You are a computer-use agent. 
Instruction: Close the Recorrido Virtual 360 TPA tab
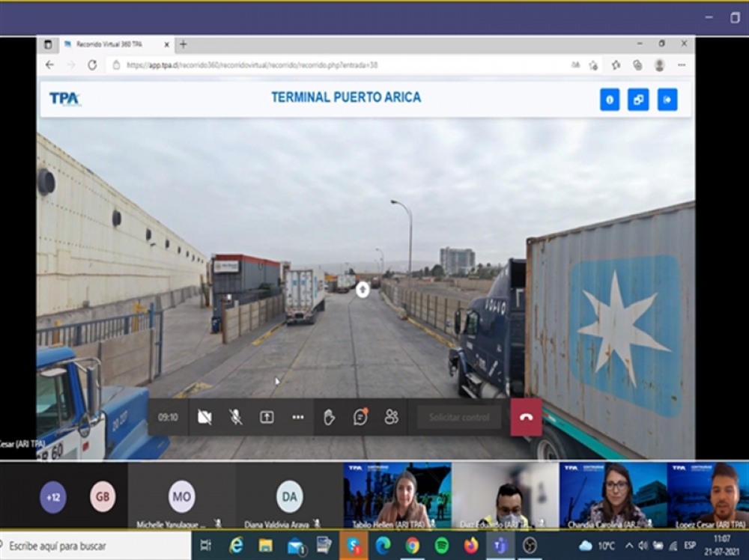tap(166, 45)
